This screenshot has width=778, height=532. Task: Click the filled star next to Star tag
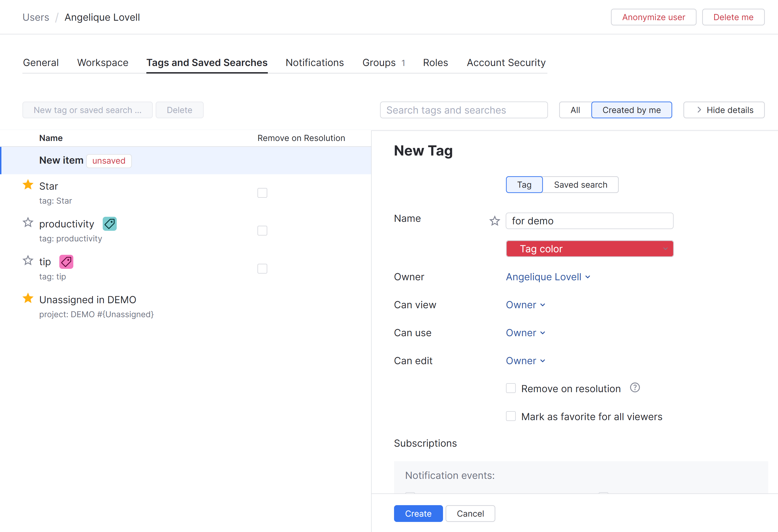pos(28,185)
